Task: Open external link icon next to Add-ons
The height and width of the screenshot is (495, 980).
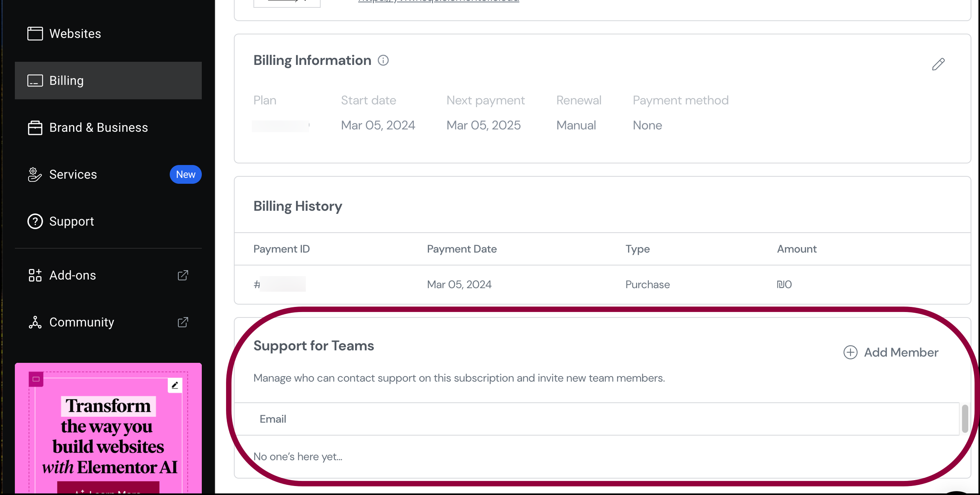Action: coord(183,275)
